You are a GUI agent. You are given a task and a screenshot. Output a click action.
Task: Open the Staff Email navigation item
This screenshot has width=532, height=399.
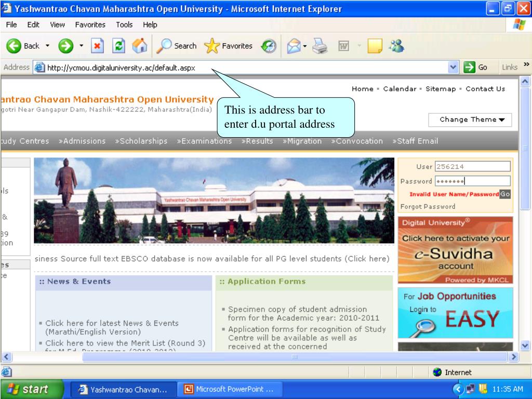415,141
